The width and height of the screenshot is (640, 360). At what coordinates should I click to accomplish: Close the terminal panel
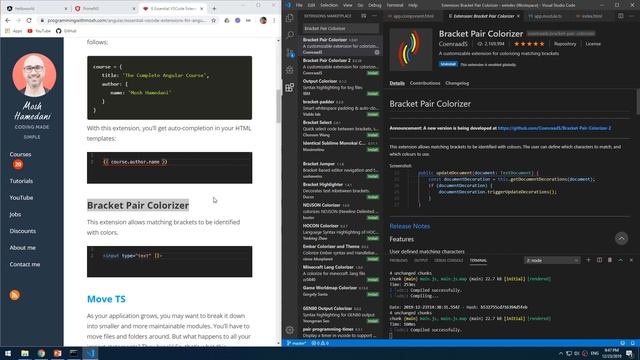[631, 260]
